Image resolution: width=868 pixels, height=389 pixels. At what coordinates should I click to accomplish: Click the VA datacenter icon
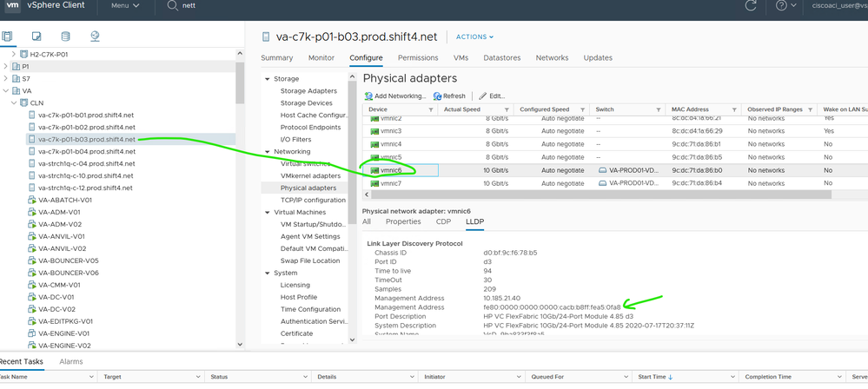pos(16,91)
